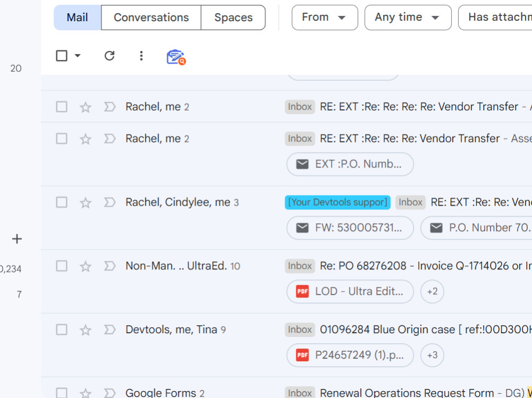Click the Inbox label on Non-Man. .. UltraEd. email
This screenshot has height=398, width=532.
pyautogui.click(x=300, y=266)
